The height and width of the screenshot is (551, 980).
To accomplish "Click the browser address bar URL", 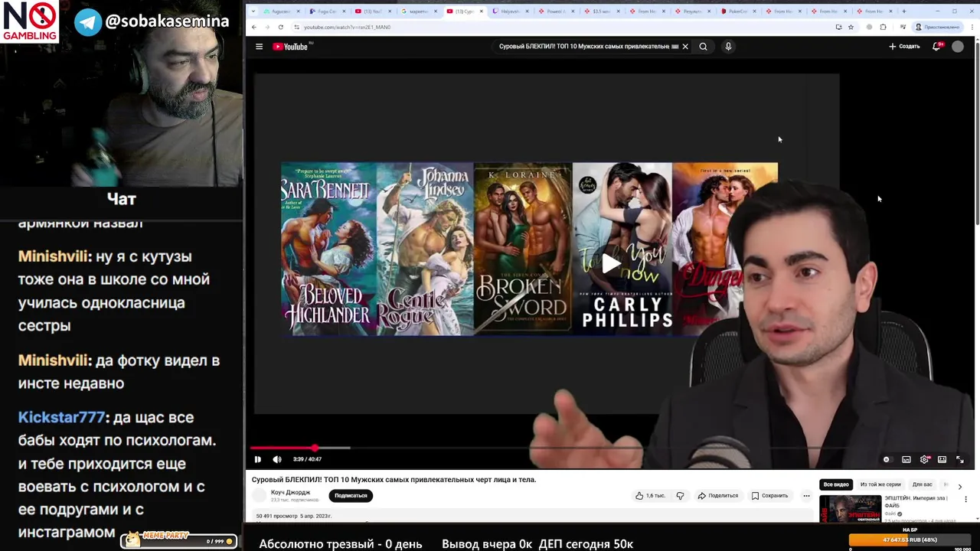I will [x=347, y=27].
